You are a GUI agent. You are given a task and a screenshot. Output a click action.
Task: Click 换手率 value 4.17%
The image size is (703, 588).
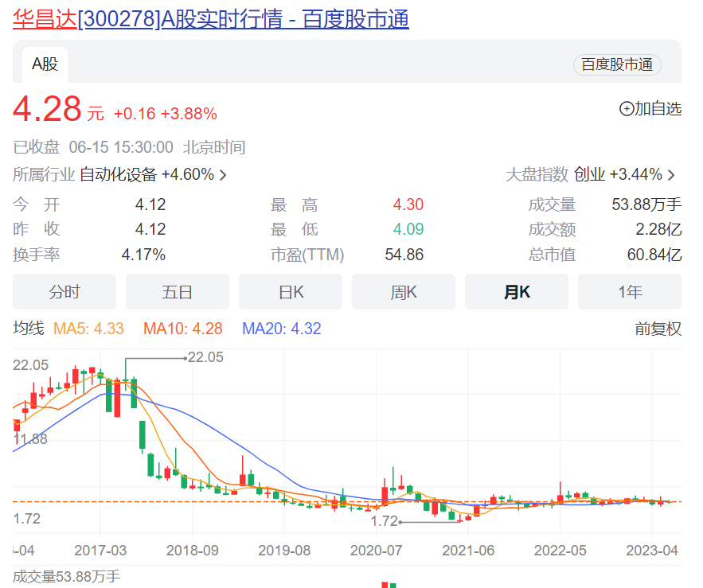[x=143, y=255]
